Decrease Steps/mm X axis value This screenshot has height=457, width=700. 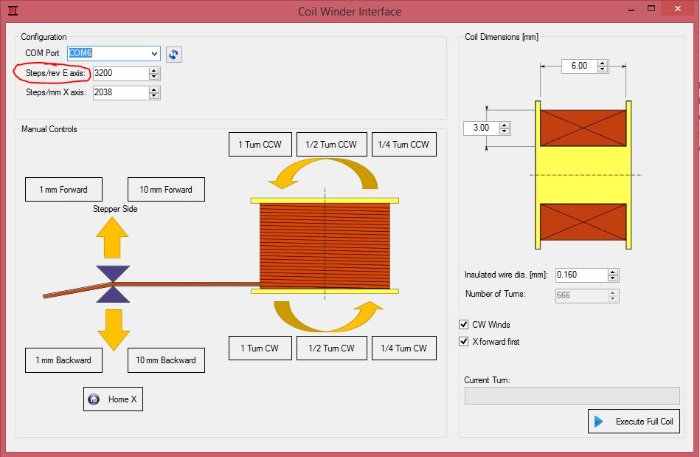click(x=153, y=96)
